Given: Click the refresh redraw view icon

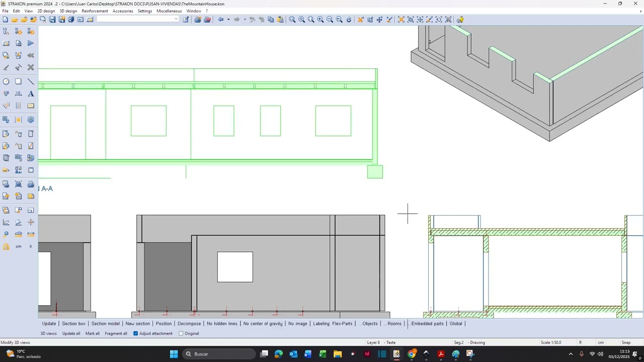Looking at the screenshot, I should point(349,20).
